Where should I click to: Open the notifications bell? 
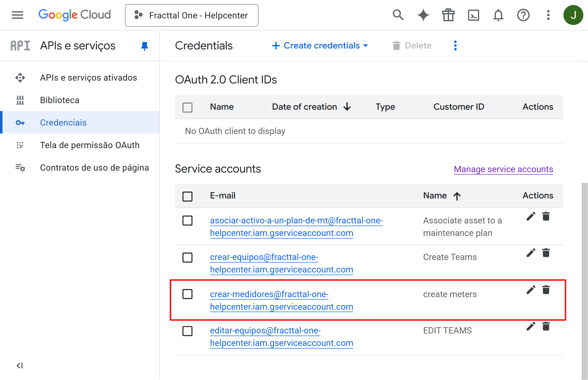coord(498,15)
